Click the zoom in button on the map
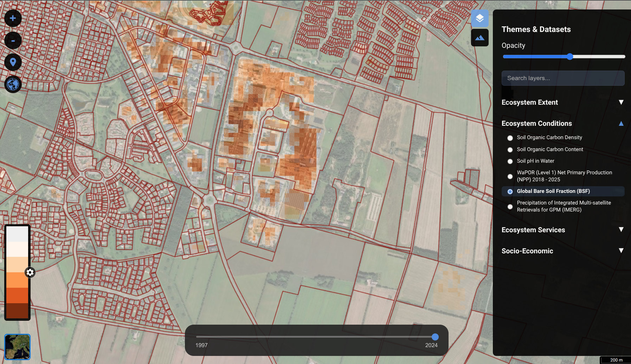Screen dimensions: 631x364 coord(13,18)
